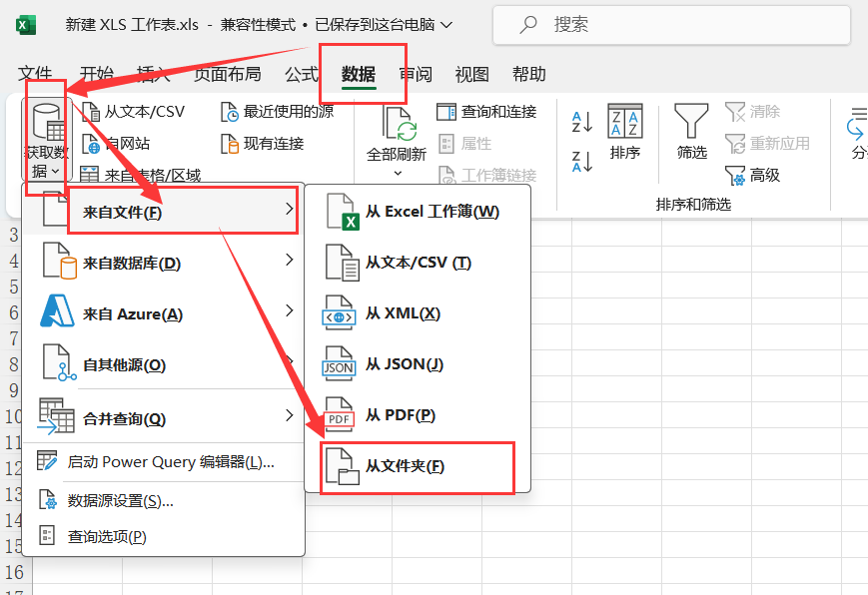Click 查询和连接 in the ribbon
The width and height of the screenshot is (868, 595).
[487, 111]
